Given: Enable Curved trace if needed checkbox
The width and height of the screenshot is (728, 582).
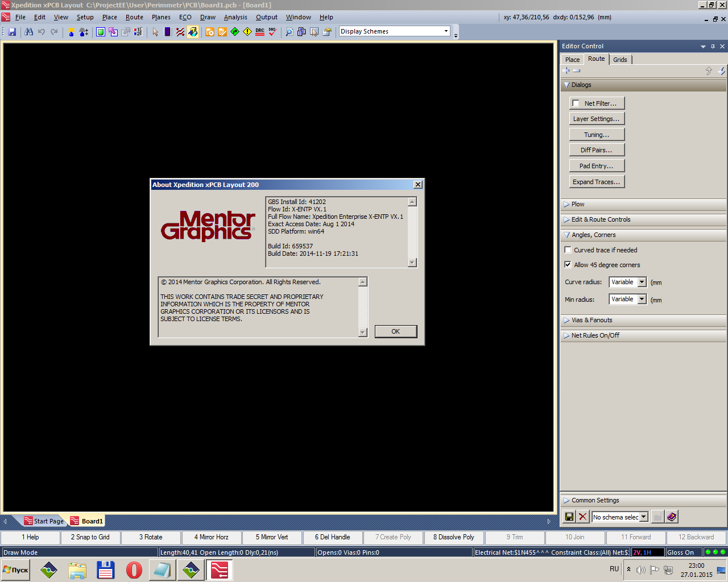Looking at the screenshot, I should pos(568,250).
